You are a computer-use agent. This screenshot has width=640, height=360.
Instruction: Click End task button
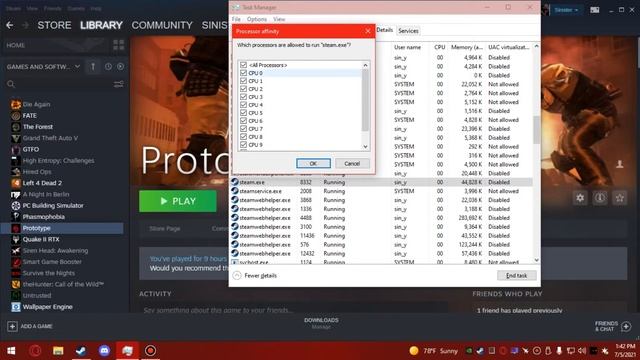pyautogui.click(x=516, y=276)
